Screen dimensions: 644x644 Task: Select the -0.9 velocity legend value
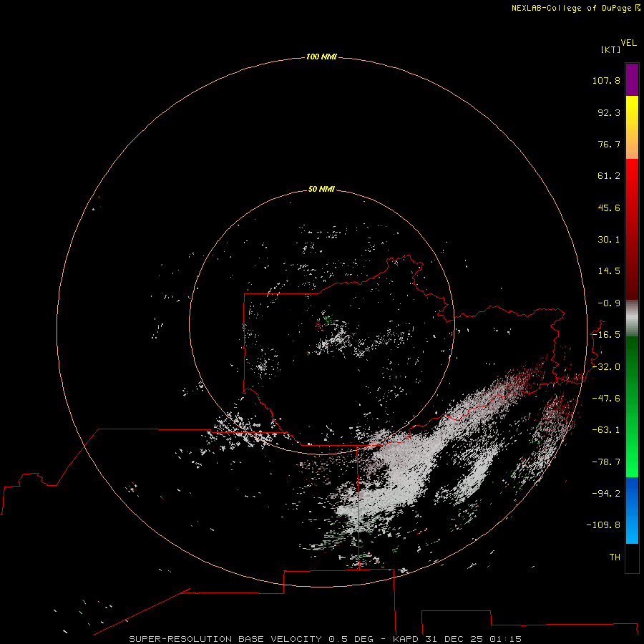(x=609, y=303)
